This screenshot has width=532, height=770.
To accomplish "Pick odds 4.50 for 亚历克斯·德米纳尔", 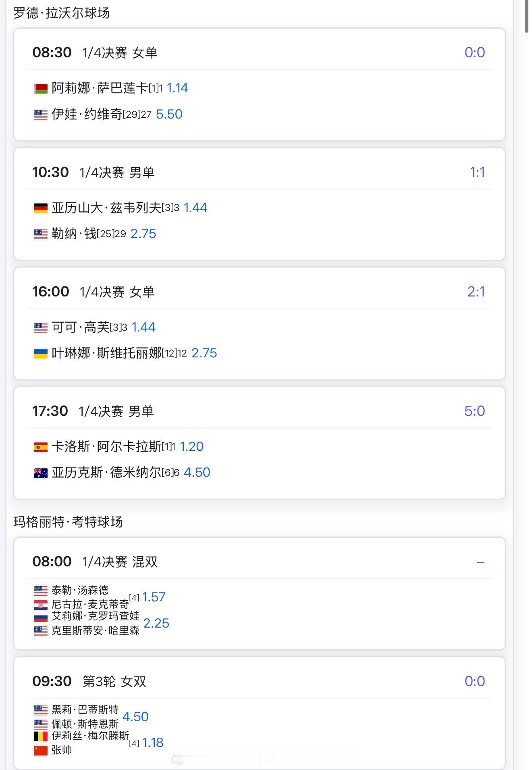I will (x=197, y=472).
